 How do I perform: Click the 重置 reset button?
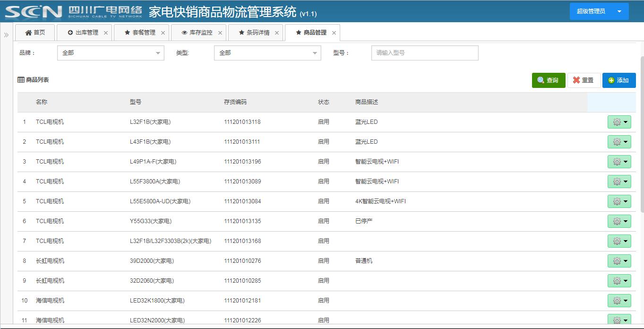click(x=584, y=80)
